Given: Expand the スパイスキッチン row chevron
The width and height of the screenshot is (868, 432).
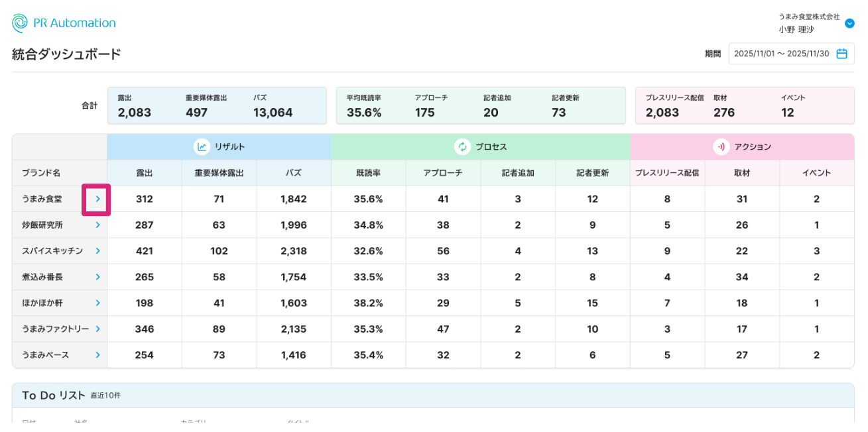Looking at the screenshot, I should pyautogui.click(x=97, y=251).
